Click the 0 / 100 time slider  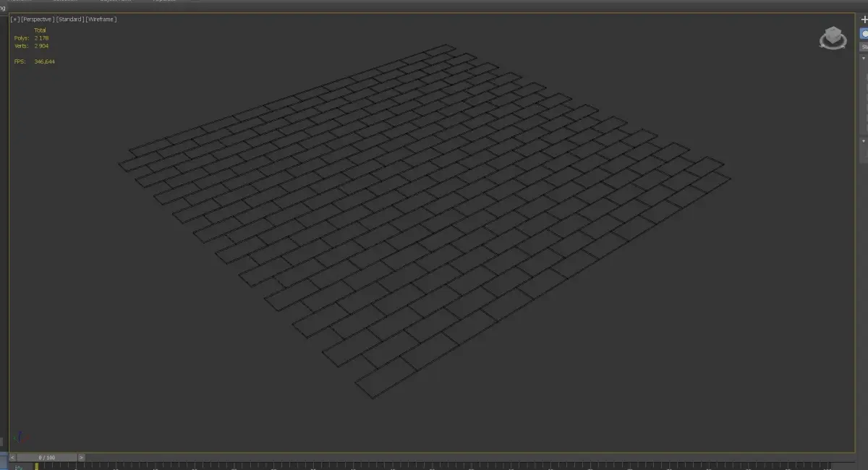pyautogui.click(x=47, y=458)
